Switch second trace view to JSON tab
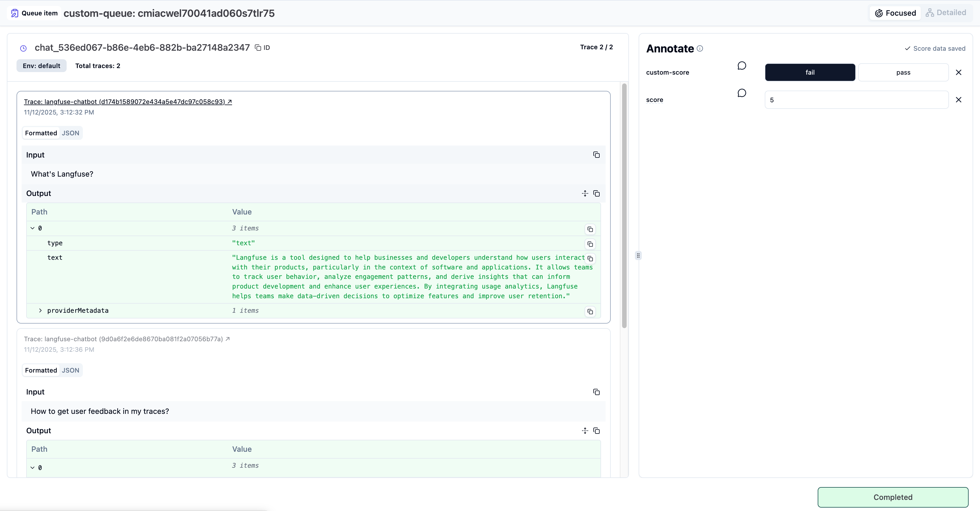 coord(70,371)
